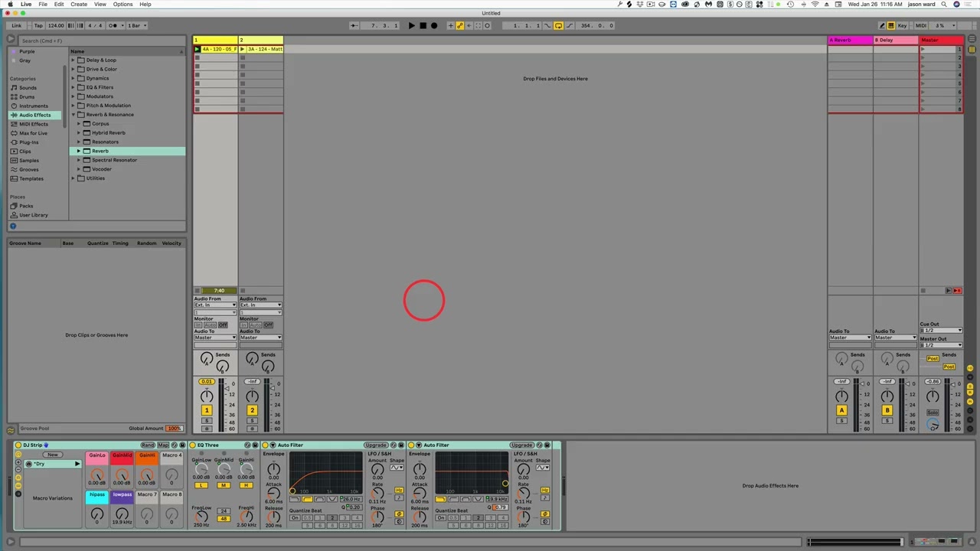This screenshot has height=551, width=980.
Task: Set track 1 Monitor to Off
Action: pos(223,325)
